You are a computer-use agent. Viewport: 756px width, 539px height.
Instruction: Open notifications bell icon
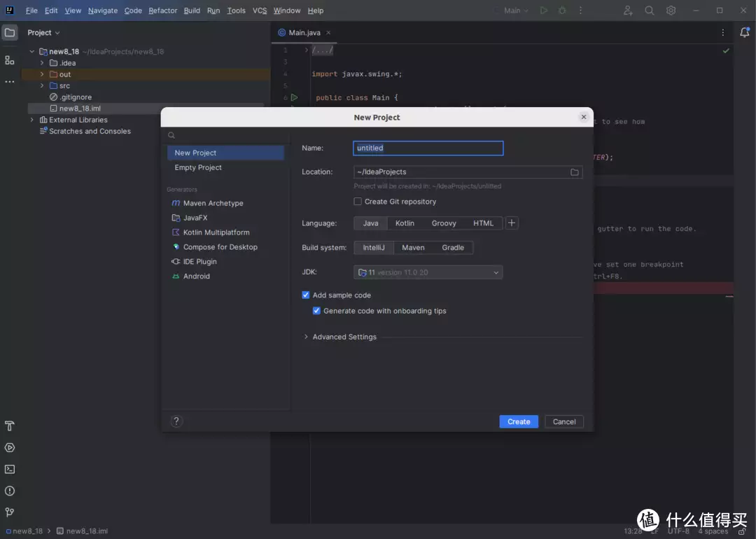pyautogui.click(x=744, y=32)
